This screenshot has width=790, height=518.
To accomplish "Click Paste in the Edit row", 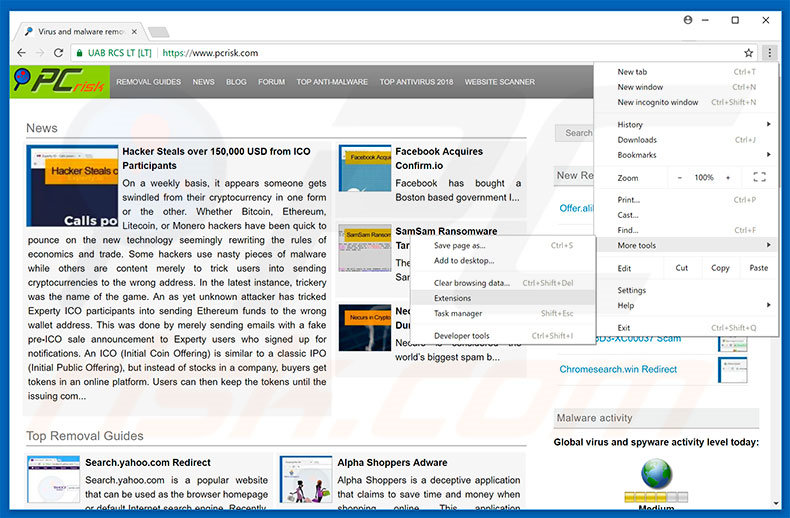I will pos(758,268).
